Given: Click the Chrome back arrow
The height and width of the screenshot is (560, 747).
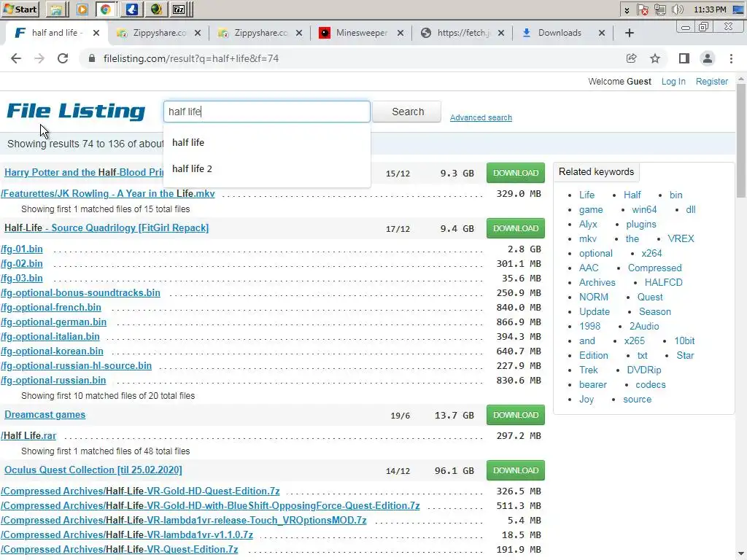Looking at the screenshot, I should pos(16,58).
